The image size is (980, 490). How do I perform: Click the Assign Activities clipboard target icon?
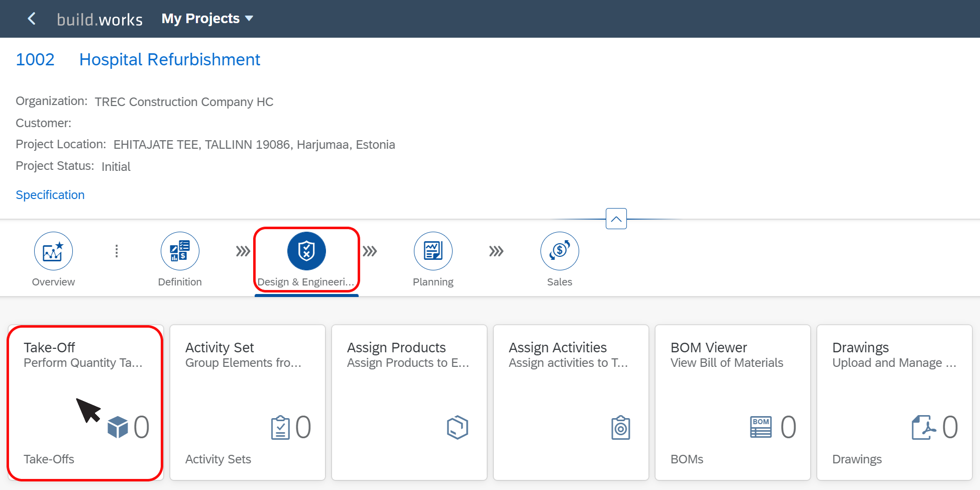point(621,428)
